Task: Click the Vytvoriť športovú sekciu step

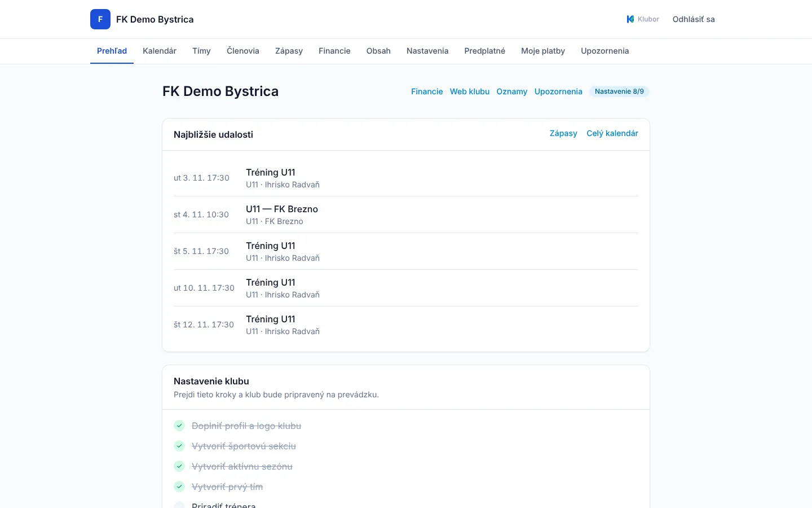Action: 244,446
